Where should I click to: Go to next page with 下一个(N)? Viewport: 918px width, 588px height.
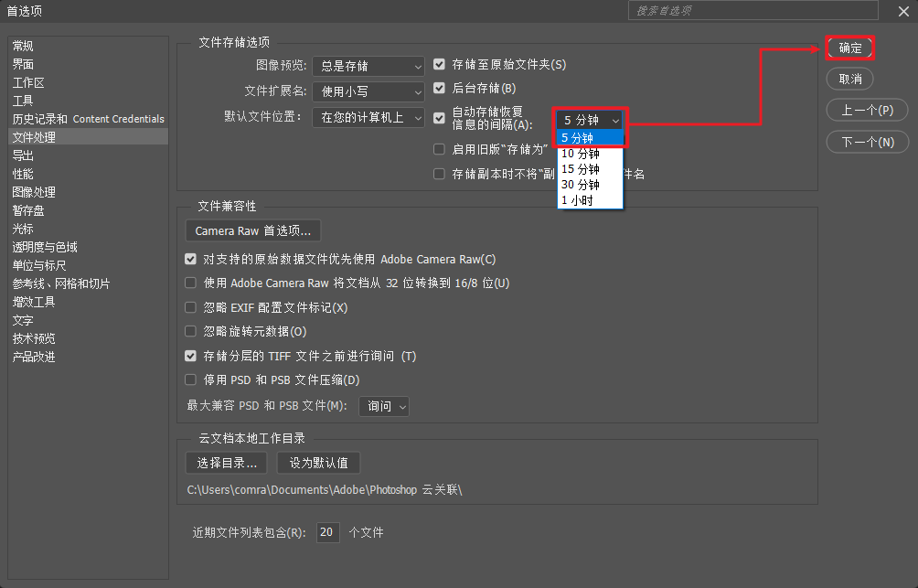click(x=868, y=142)
